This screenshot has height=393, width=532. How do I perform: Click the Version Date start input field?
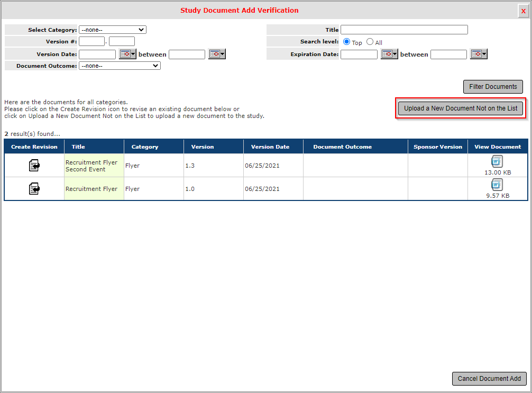[97, 54]
